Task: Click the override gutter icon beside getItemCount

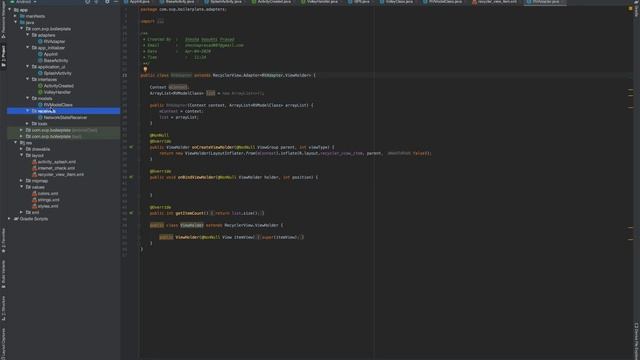Action: (x=131, y=213)
